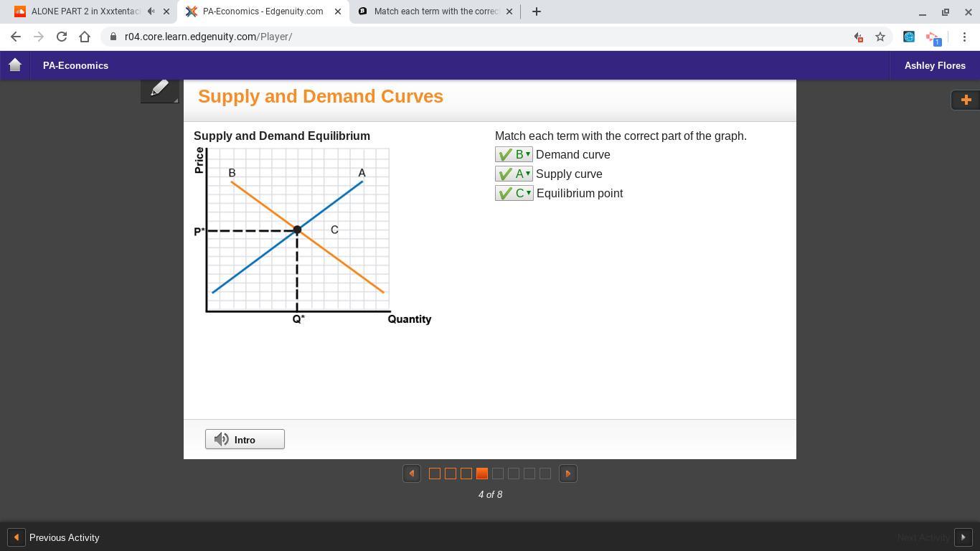Viewport: 980px width, 551px height.
Task: Mute the SoundCloud tab audio
Action: tap(151, 11)
